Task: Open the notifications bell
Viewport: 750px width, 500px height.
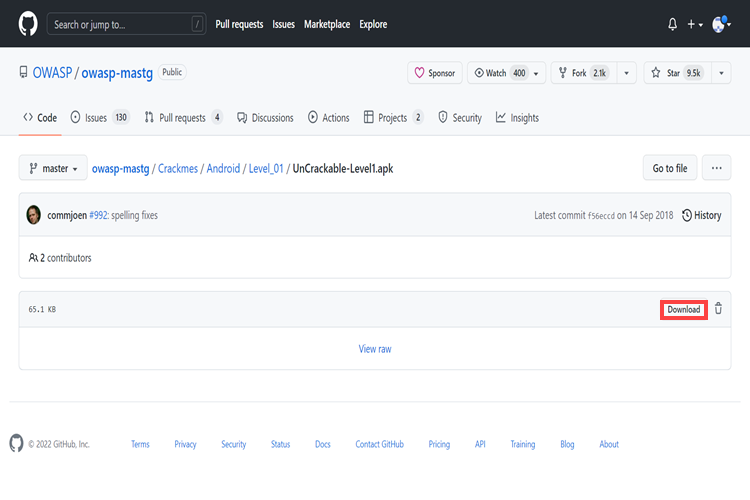Action: pyautogui.click(x=673, y=24)
